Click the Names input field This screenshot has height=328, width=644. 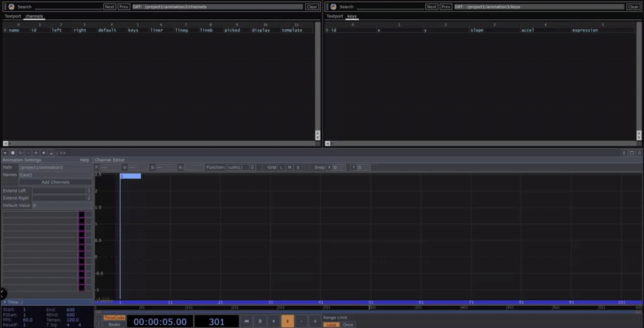click(55, 175)
